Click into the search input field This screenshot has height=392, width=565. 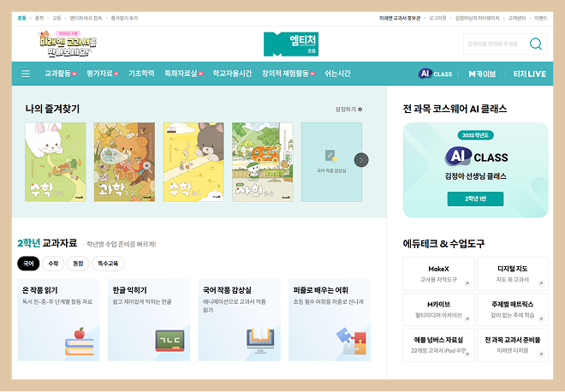point(493,44)
